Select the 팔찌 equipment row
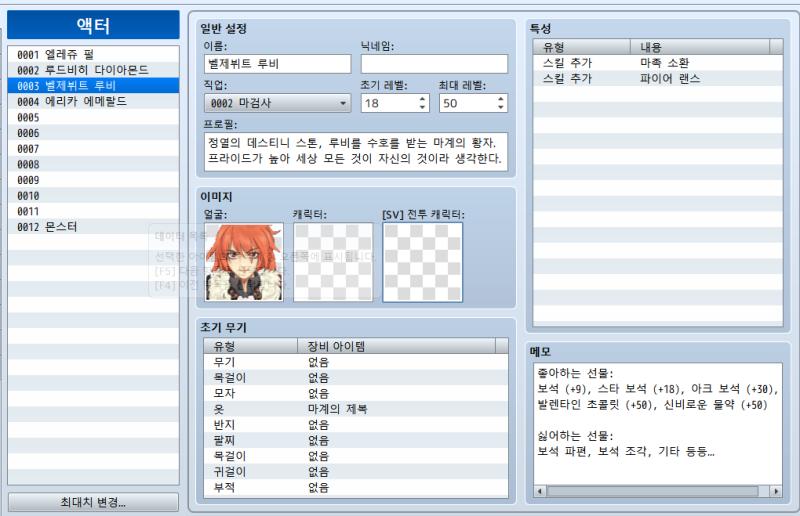 (x=356, y=440)
